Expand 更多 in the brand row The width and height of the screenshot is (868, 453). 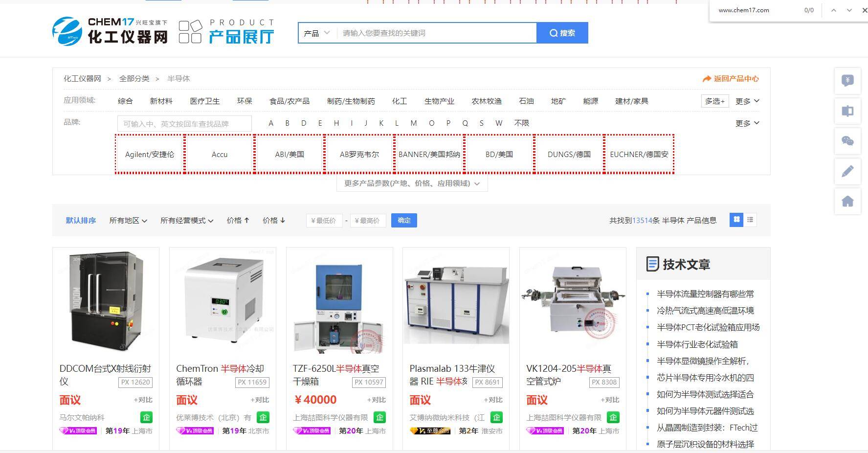747,123
